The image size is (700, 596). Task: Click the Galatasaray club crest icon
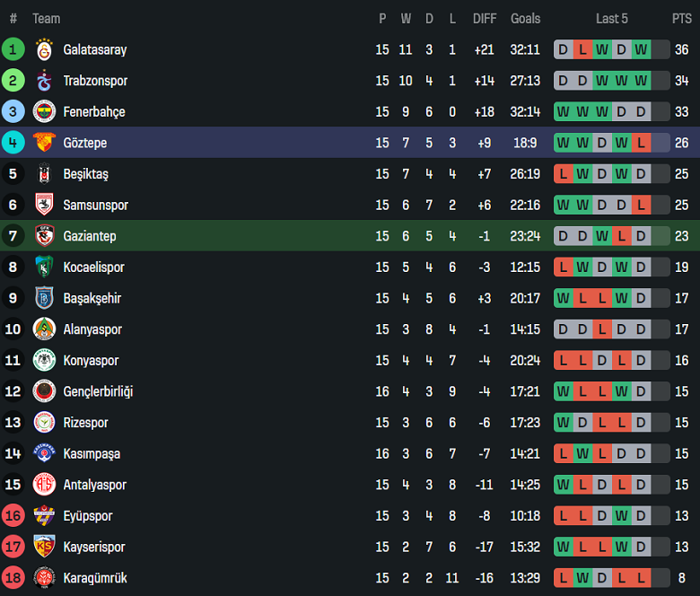44,50
